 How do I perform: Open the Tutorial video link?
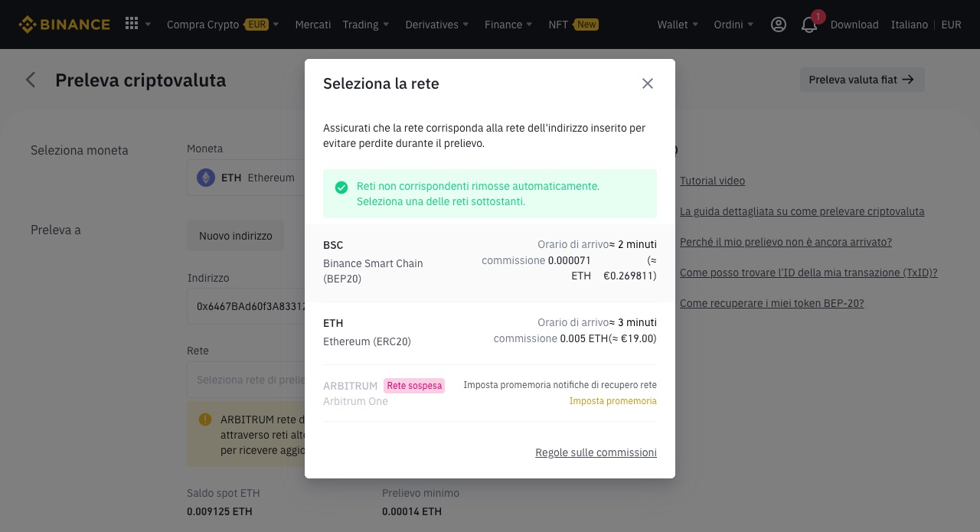pyautogui.click(x=712, y=181)
